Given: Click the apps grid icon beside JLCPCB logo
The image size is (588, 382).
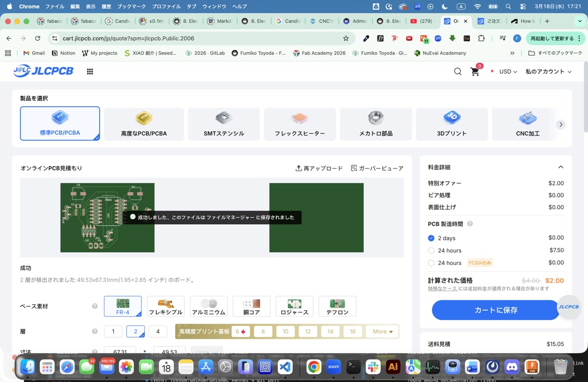Looking at the screenshot, I should point(89,71).
